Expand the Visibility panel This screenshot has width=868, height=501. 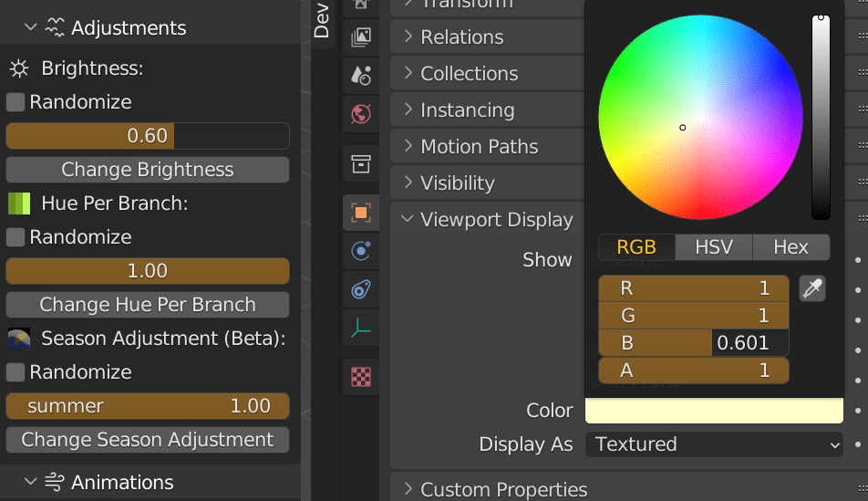tap(408, 183)
